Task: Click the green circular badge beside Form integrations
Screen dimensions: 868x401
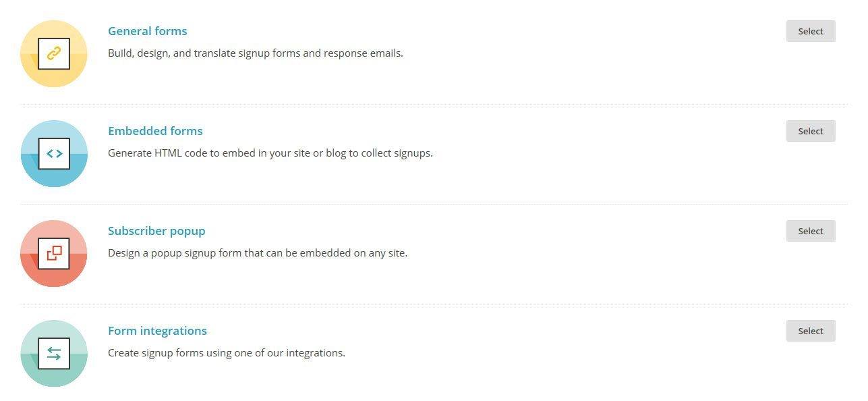Action: click(x=54, y=353)
